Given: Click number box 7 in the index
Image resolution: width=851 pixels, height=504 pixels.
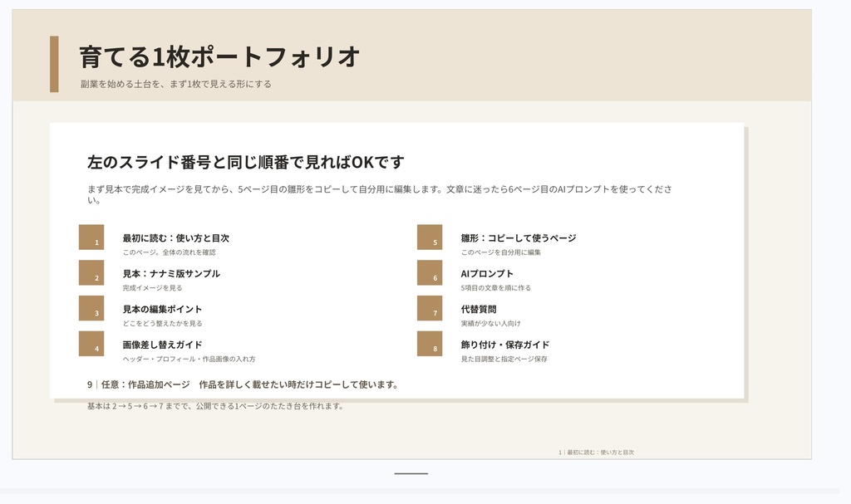Looking at the screenshot, I should [x=430, y=308].
